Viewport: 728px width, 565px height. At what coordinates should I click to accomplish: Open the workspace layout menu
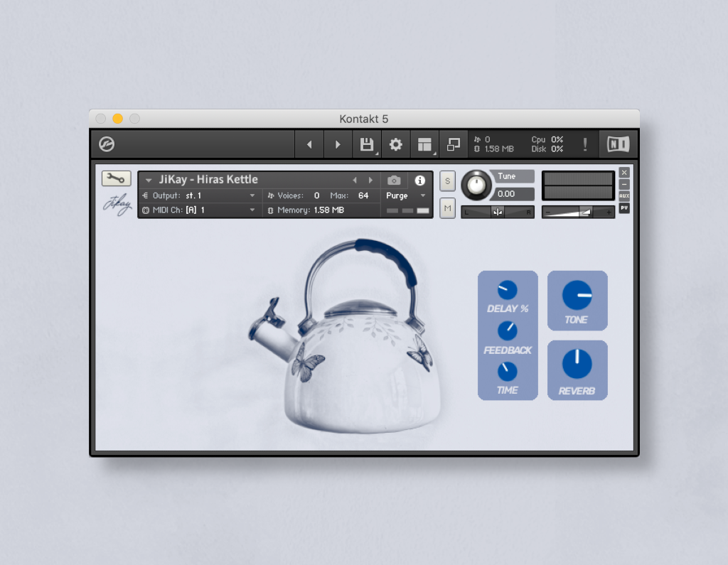pyautogui.click(x=424, y=144)
